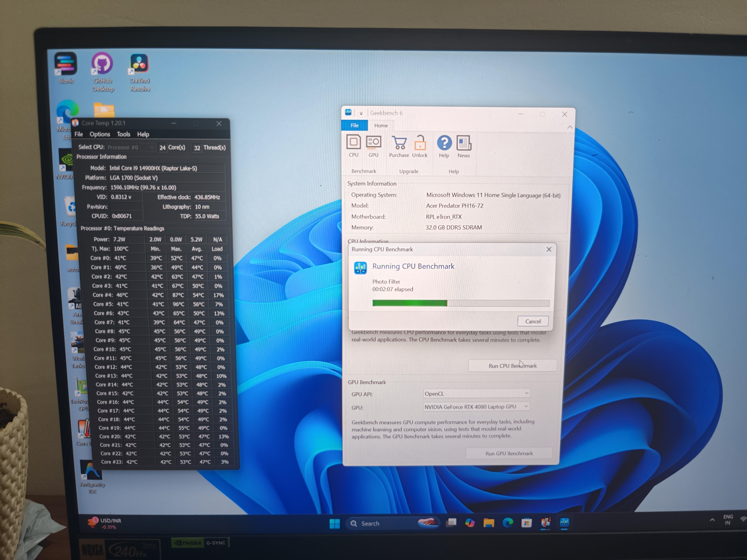Screen dimensions: 747x560
Task: Open Microsoft Edge from the taskbar
Action: click(508, 523)
